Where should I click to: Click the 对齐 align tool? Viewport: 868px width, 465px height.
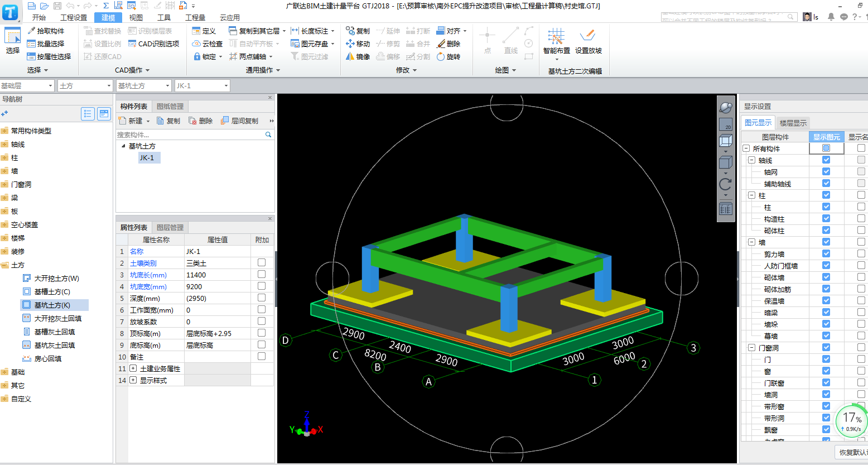click(451, 31)
